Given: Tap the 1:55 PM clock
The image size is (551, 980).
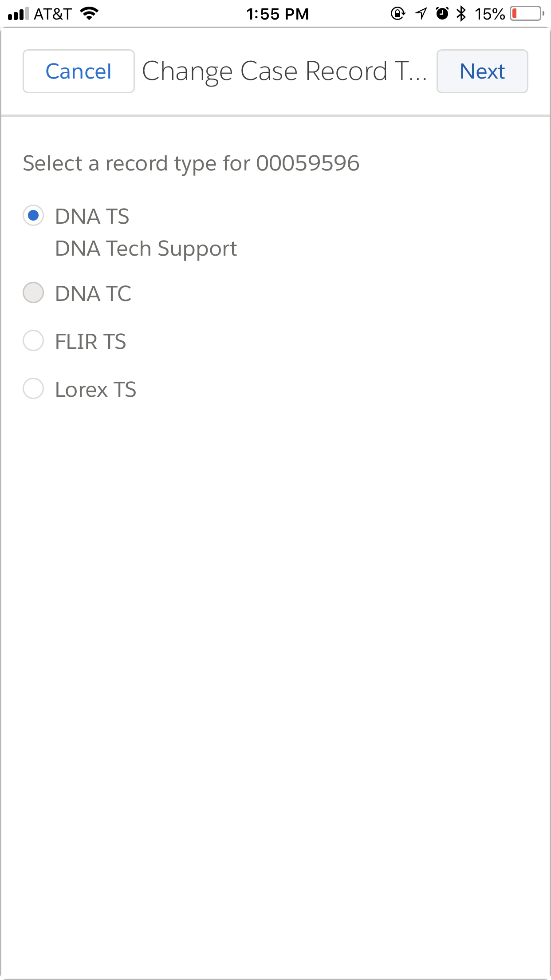Looking at the screenshot, I should click(278, 14).
